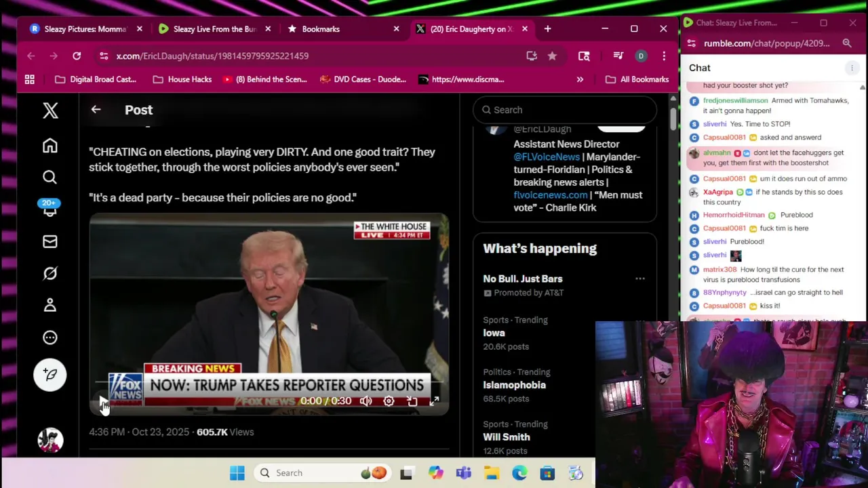
Task: Open options for No Bull trend
Action: [640, 279]
